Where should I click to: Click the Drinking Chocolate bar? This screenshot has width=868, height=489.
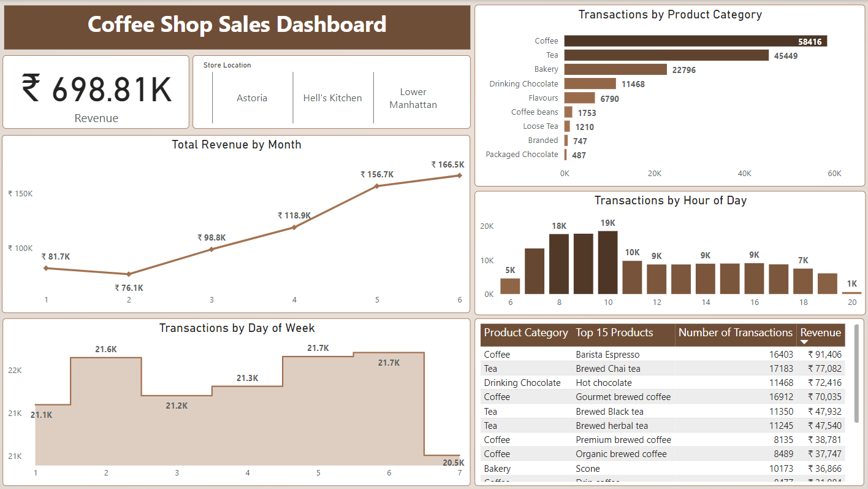pos(590,83)
